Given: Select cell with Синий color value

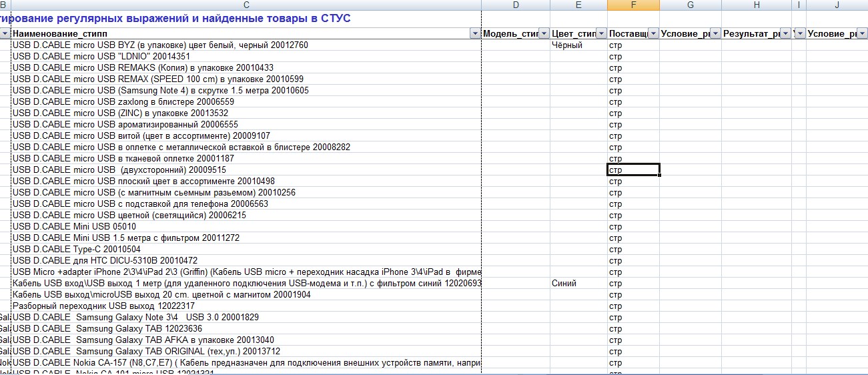Looking at the screenshot, I should pos(578,284).
